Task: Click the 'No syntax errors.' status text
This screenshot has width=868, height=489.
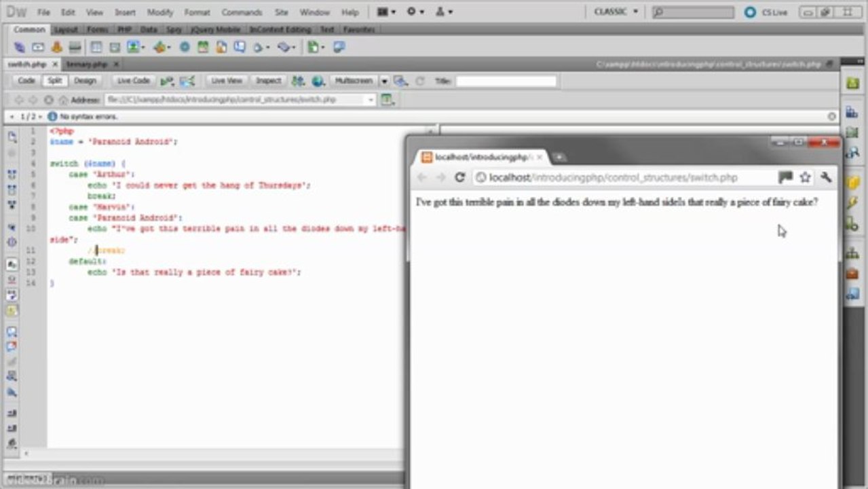Action: pyautogui.click(x=88, y=117)
